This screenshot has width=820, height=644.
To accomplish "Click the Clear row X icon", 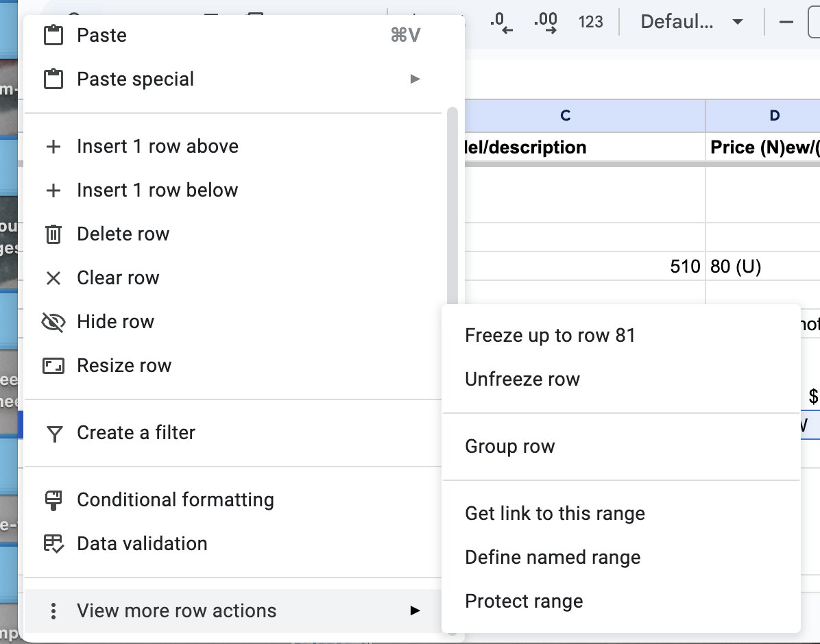I will click(53, 278).
